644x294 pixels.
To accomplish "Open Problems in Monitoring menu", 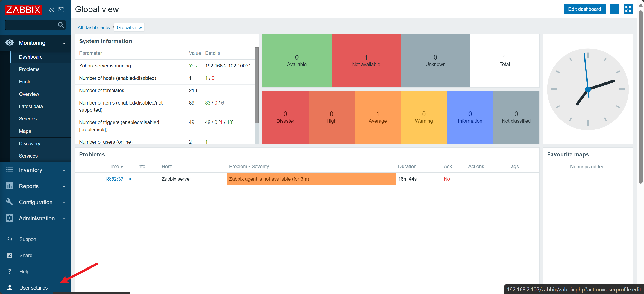I will (40, 69).
